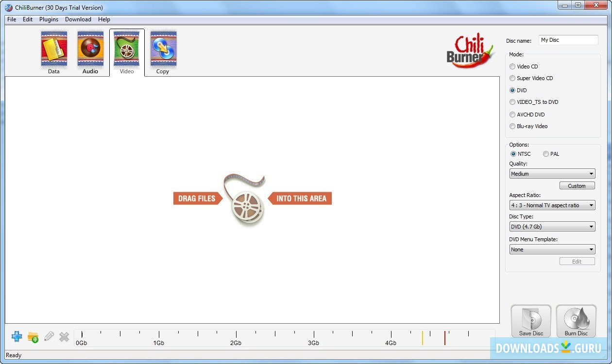Select DVD mode radio button
612x364 pixels.
(512, 90)
